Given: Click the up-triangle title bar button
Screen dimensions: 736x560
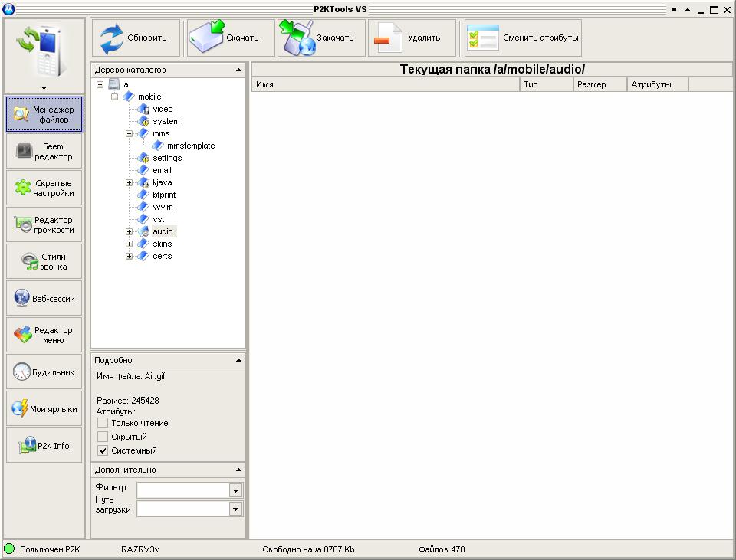Looking at the screenshot, I should [688, 9].
